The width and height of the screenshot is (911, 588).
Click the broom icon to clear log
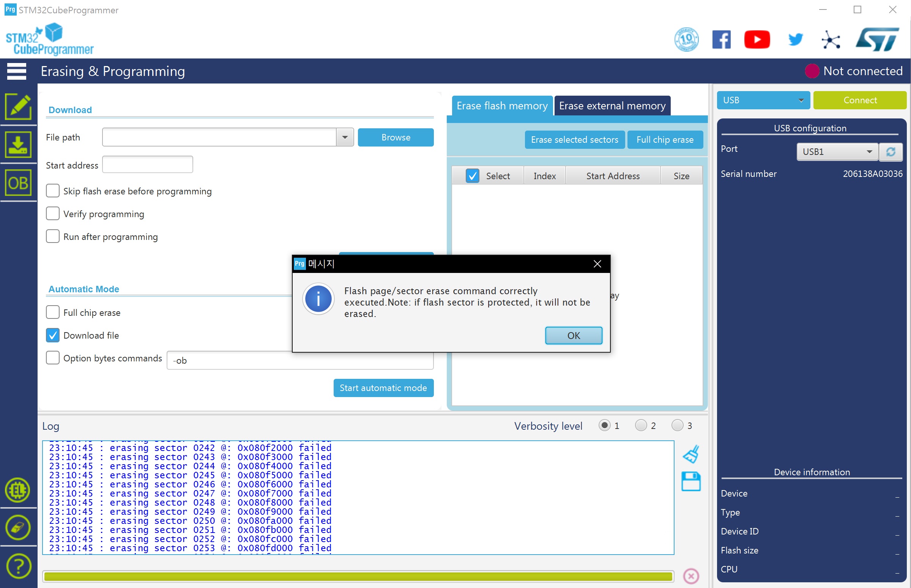[691, 454]
